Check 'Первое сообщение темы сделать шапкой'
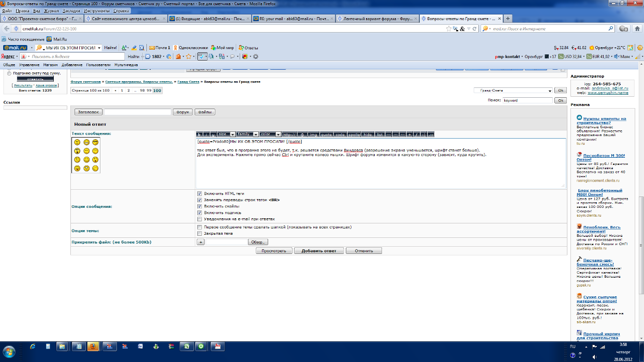Viewport: 644px width, 362px height. point(199,227)
